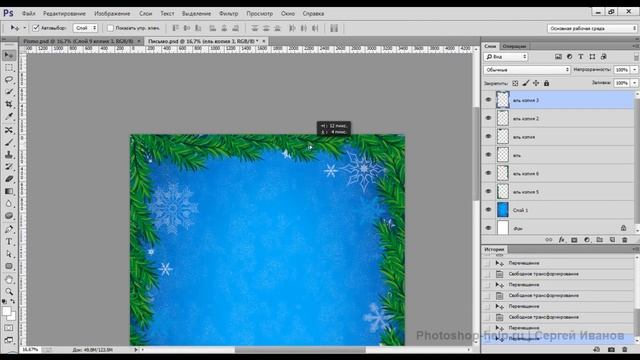Image resolution: width=640 pixels, height=360 pixels.
Task: Select the Eraser tool
Action: pyautogui.click(x=9, y=179)
